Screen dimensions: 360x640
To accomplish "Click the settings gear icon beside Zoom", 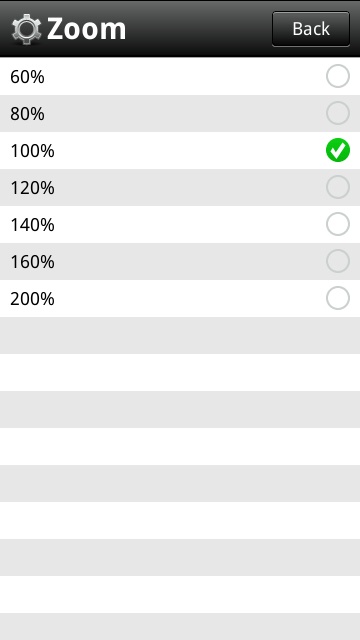I will [27, 29].
